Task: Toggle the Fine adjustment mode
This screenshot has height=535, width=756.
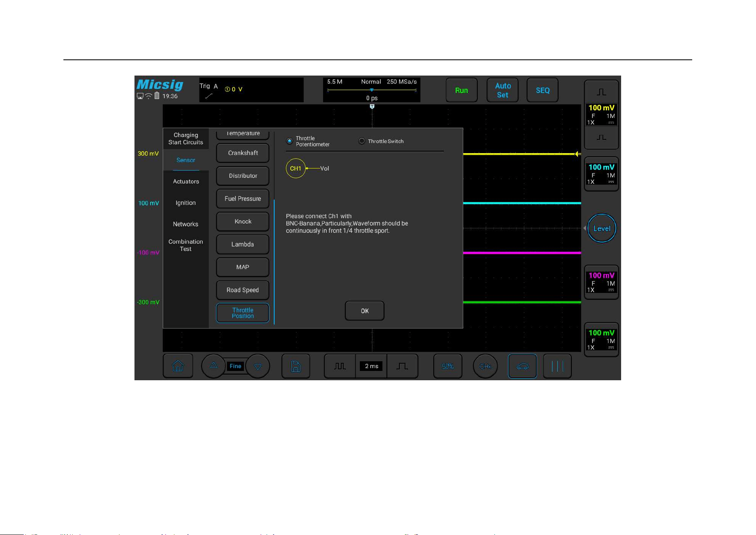Action: coord(235,366)
